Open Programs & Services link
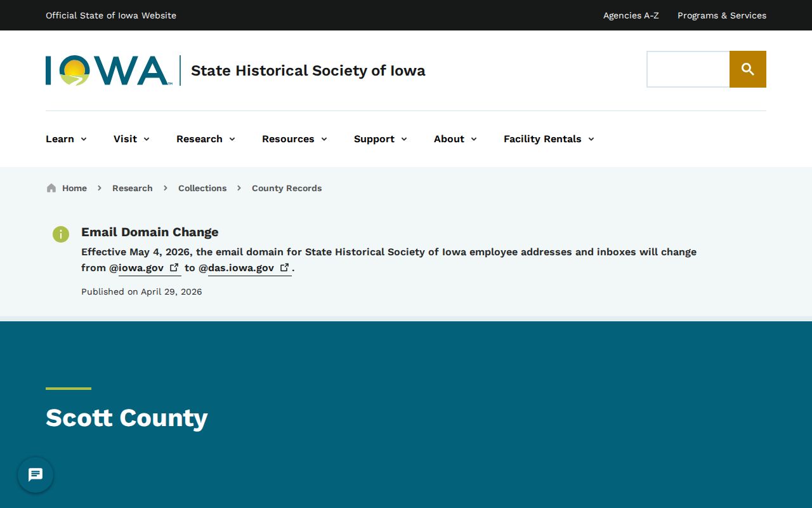Image resolution: width=812 pixels, height=508 pixels. pyautogui.click(x=722, y=15)
